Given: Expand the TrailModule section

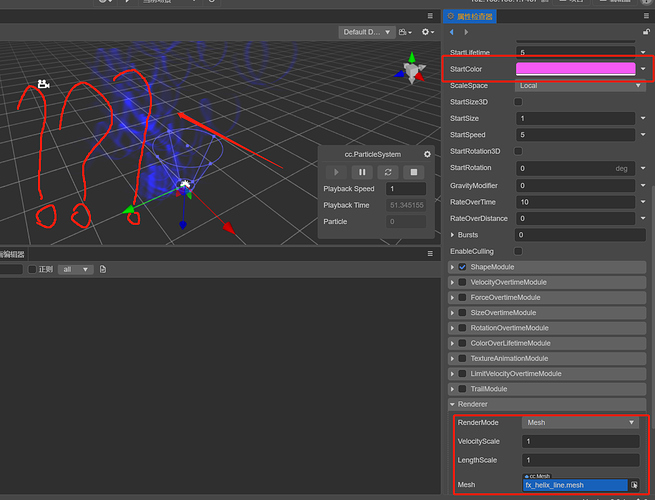Looking at the screenshot, I should (x=452, y=389).
